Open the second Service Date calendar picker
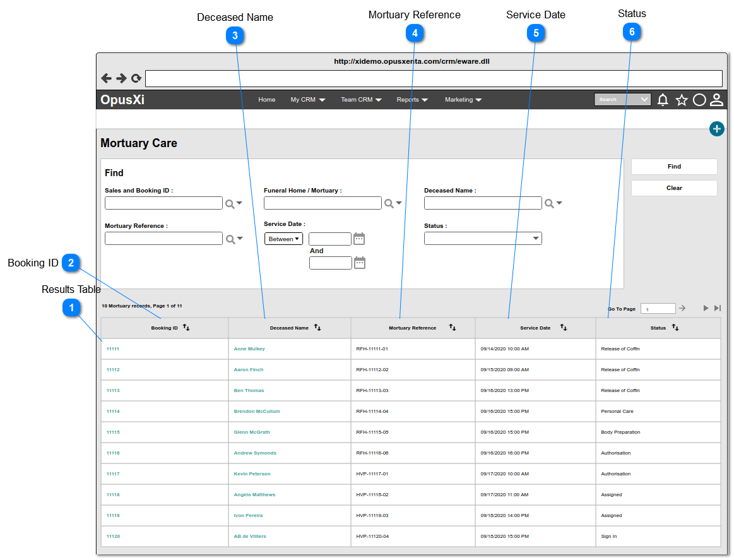The image size is (734, 560). coord(360,263)
